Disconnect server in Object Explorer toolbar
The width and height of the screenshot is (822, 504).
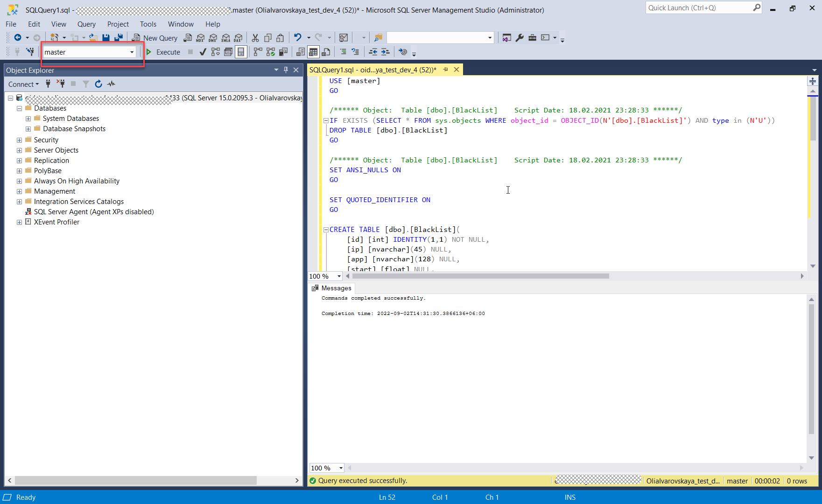click(x=61, y=84)
